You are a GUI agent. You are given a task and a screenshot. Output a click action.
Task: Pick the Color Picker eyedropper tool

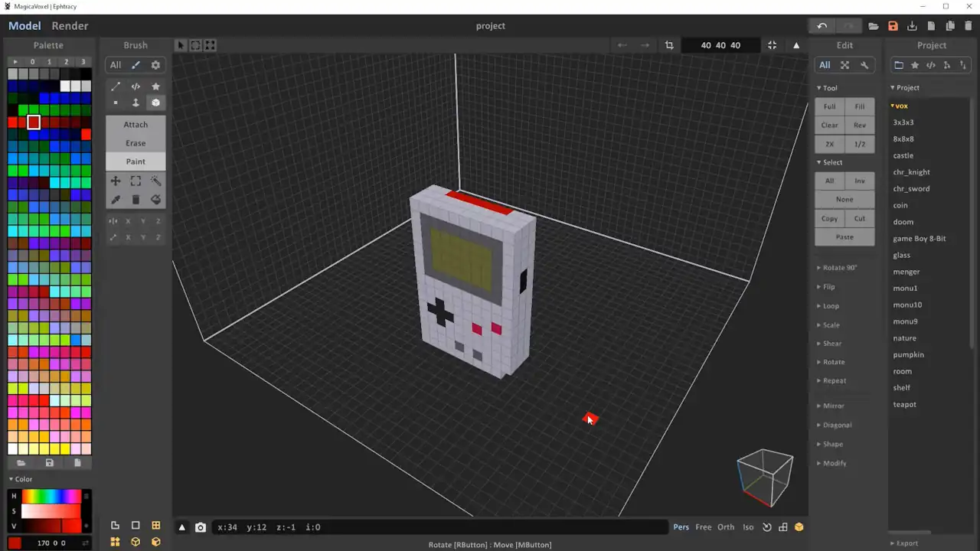(116, 200)
